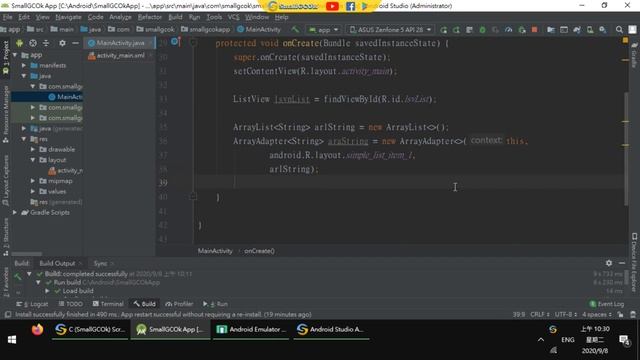Click 4 spaces indent in status bar

[x=597, y=314]
